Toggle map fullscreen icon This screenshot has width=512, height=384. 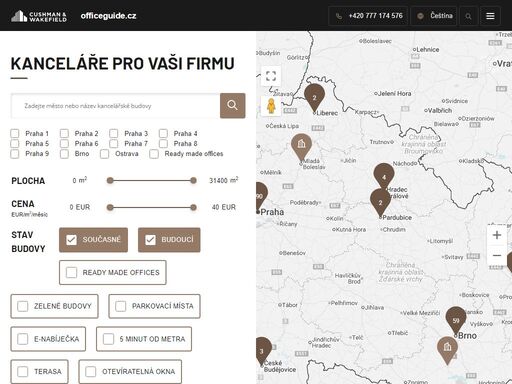[x=271, y=76]
